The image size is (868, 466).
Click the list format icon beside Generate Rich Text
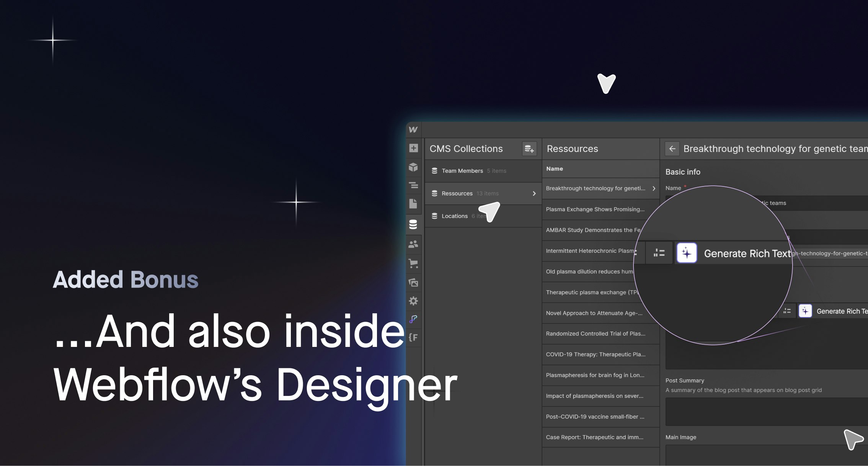tap(659, 253)
